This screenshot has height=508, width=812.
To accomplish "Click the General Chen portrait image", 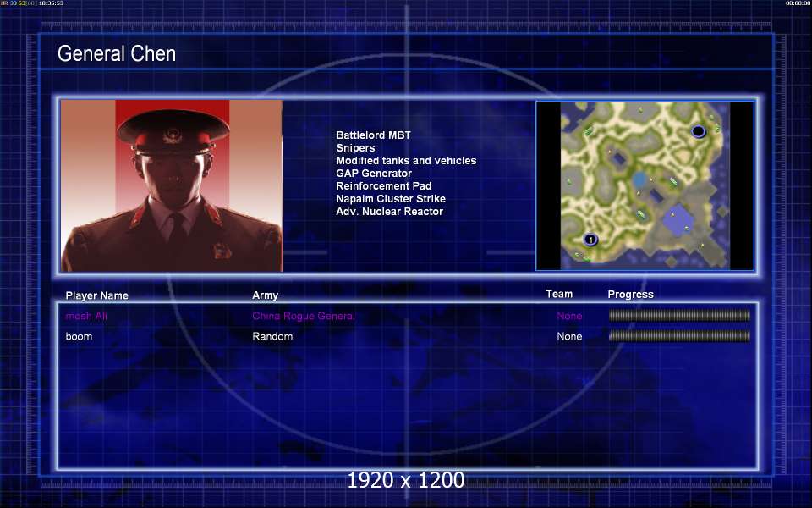I will (x=172, y=185).
